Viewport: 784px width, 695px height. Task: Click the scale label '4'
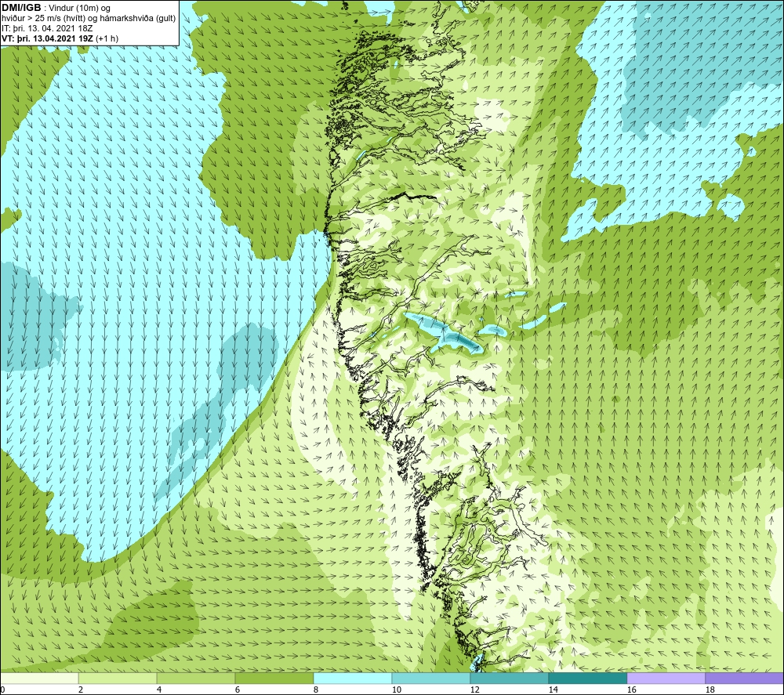tap(159, 690)
